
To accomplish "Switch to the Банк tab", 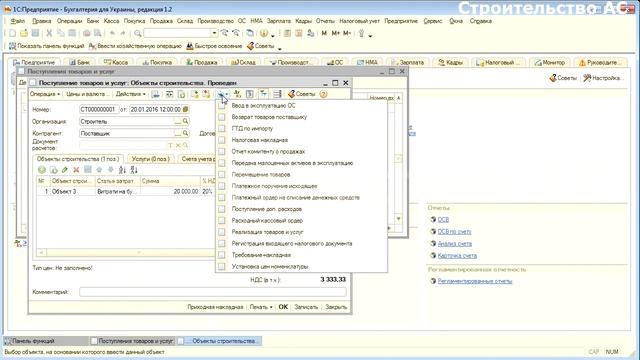I will pyautogui.click(x=80, y=62).
